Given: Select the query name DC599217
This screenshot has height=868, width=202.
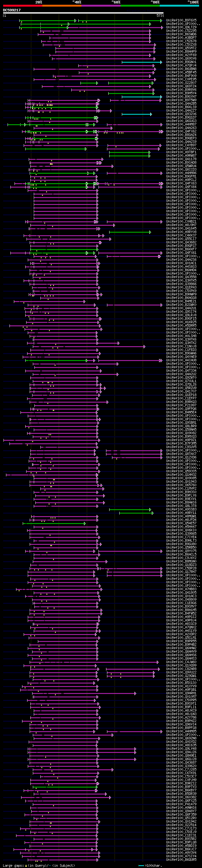Looking at the screenshot, I should tap(12, 10).
